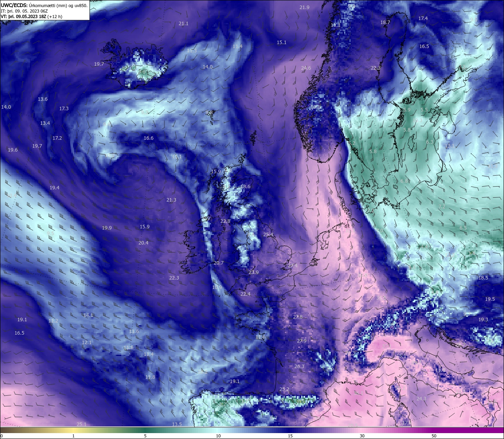Viewport: 504px width, 439px height.
Task: Click the 19.9 value label
Action: (x=107, y=228)
